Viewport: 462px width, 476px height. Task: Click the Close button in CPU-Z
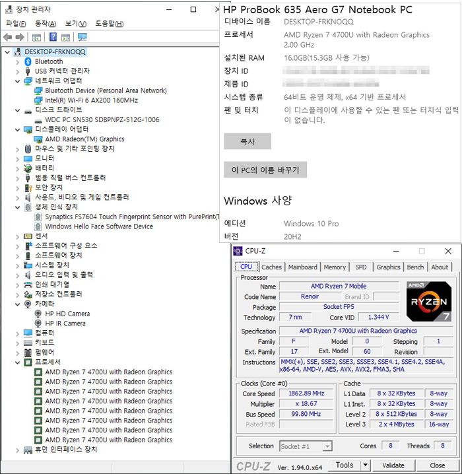pyautogui.click(x=437, y=465)
